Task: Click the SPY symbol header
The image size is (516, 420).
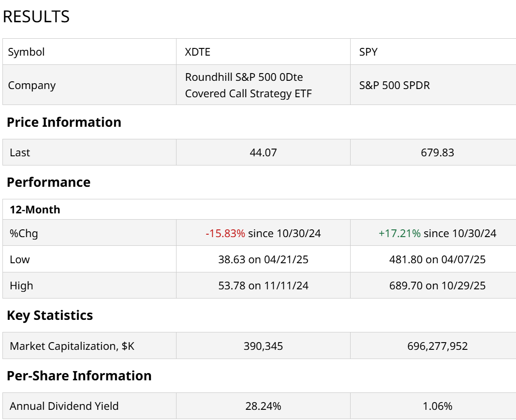Action: pos(369,52)
